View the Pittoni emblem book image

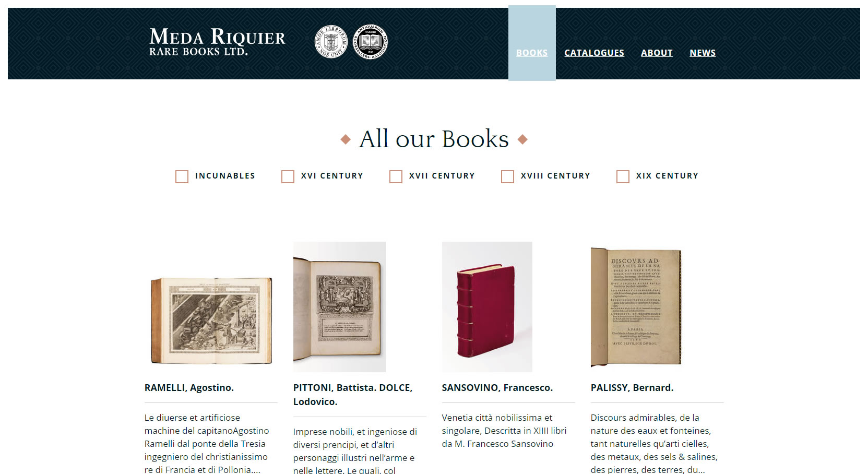(x=340, y=307)
